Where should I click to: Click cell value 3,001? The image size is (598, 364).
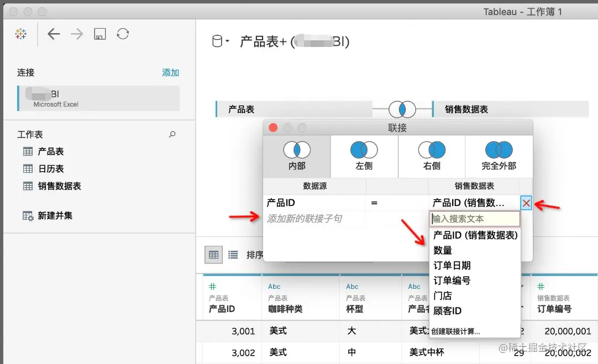[243, 331]
